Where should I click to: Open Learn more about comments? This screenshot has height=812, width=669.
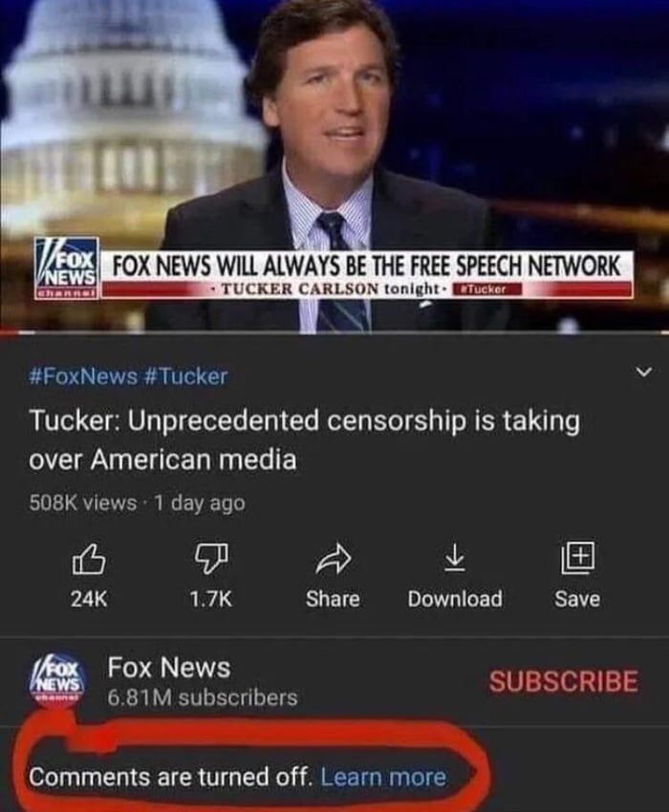coord(383,777)
